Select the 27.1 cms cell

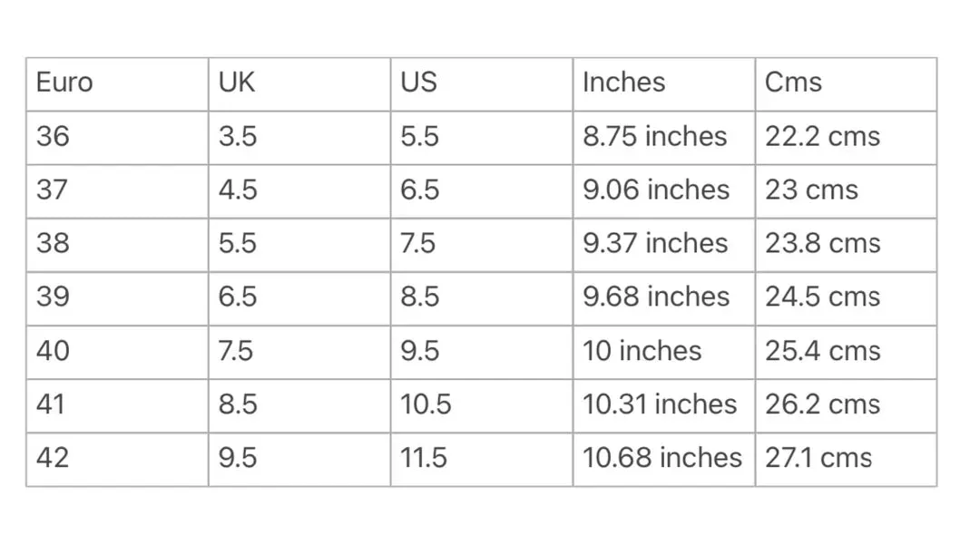847,460
